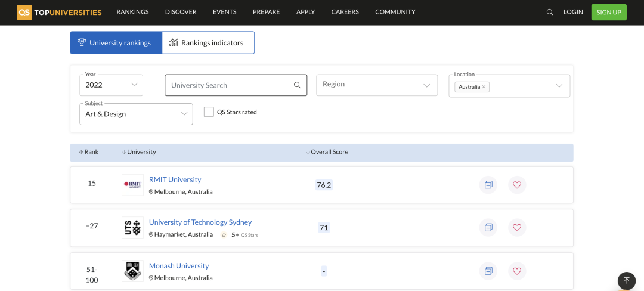Open the QS TopUniversities home logo

(x=59, y=13)
